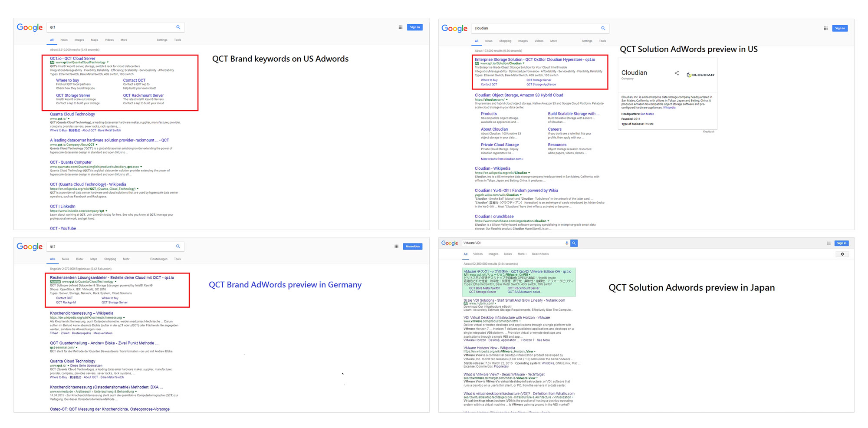Open What is VMware View? SearchVMware result
This screenshot has width=868, height=428.
click(504, 374)
